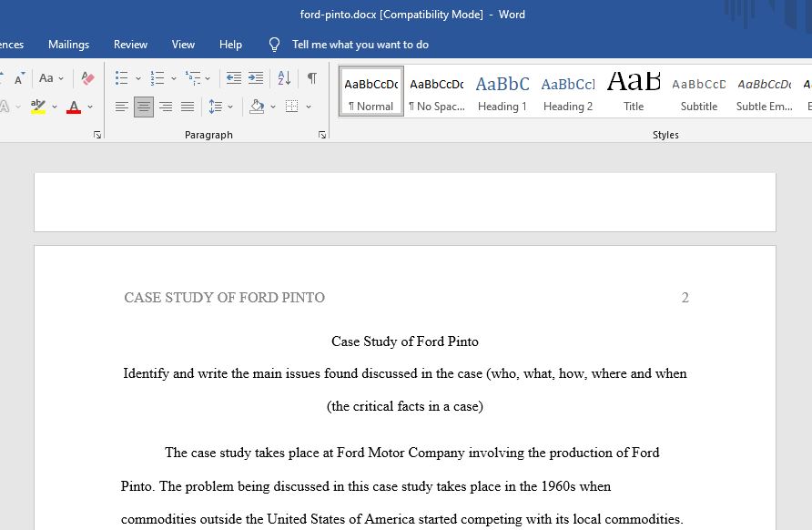Viewport: 812px width, 530px height.
Task: Open the Change Case (Aa) menu
Action: [51, 78]
